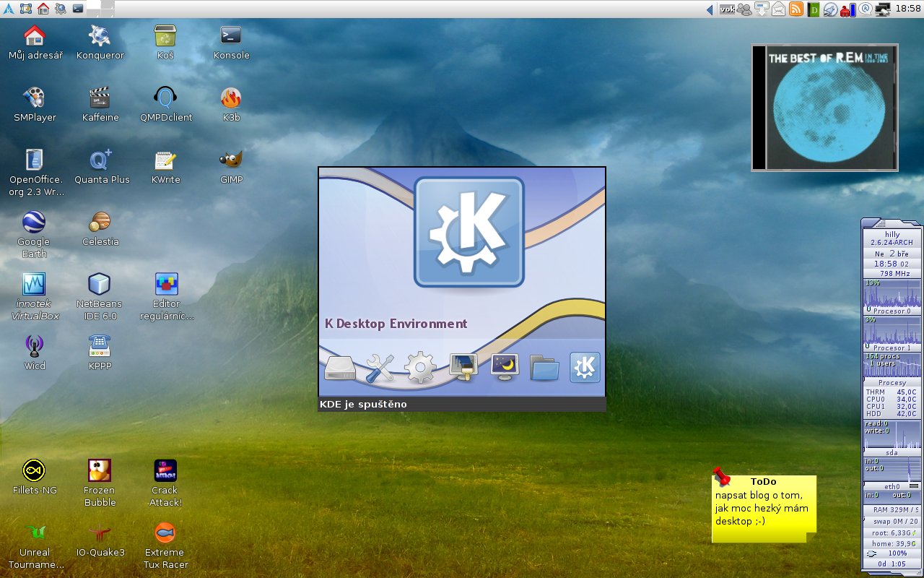Click the root: 6,33G filesystem meter
The width and height of the screenshot is (924, 578).
pyautogui.click(x=893, y=532)
